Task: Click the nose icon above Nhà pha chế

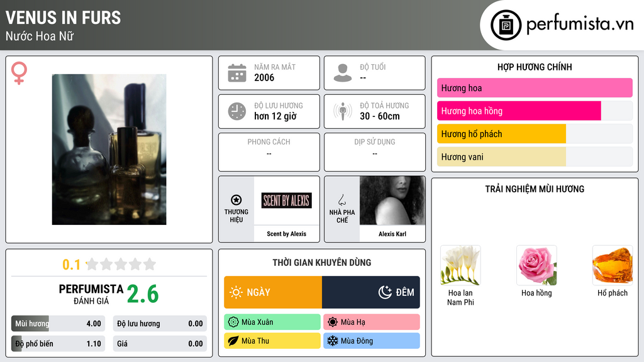Action: [x=341, y=200]
